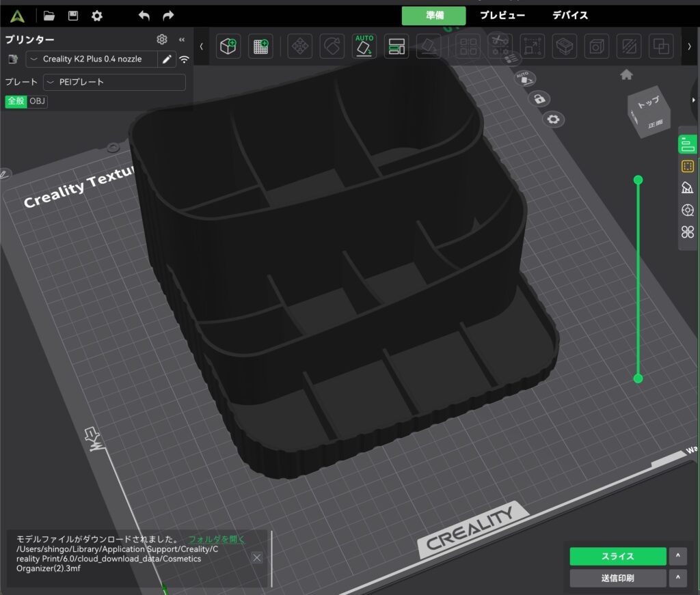Switch to the 全般 tab in printer panel
The width and height of the screenshot is (700, 595).
[14, 101]
